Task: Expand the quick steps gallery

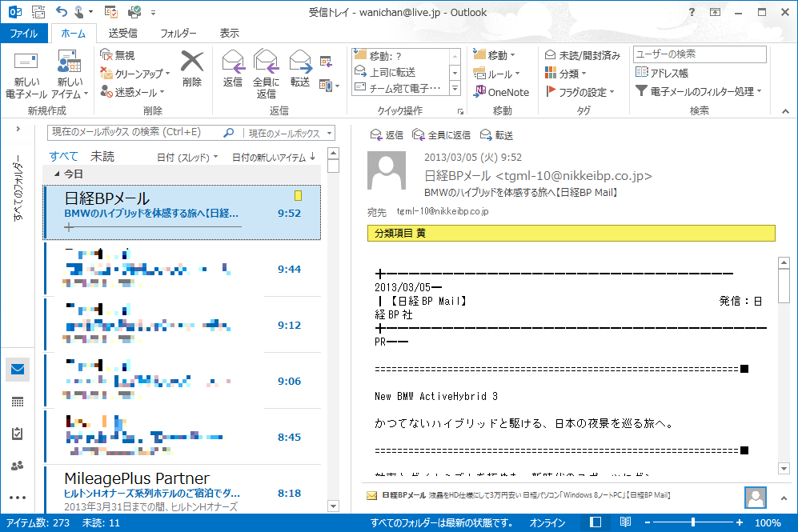Action: click(x=455, y=89)
